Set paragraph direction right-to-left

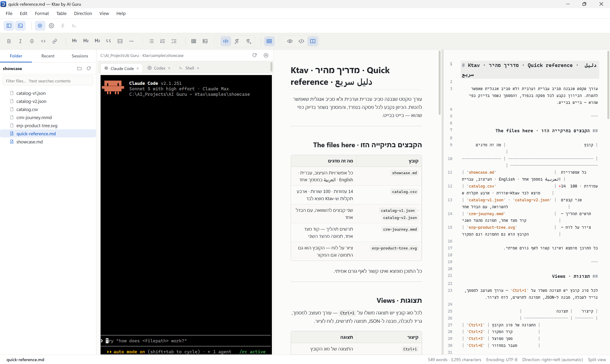(x=237, y=41)
